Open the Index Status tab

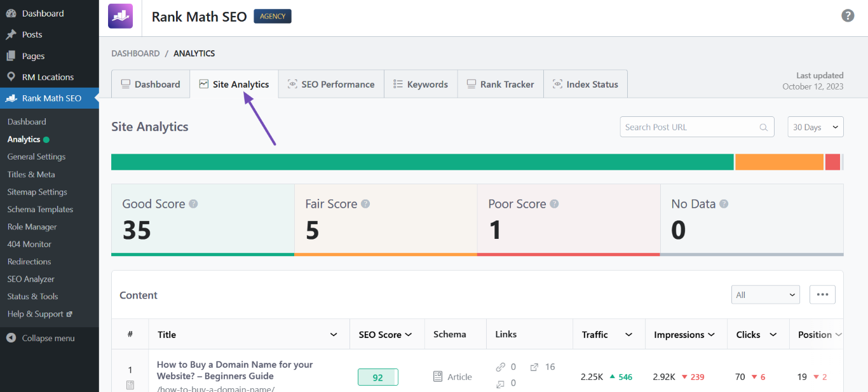pos(585,84)
